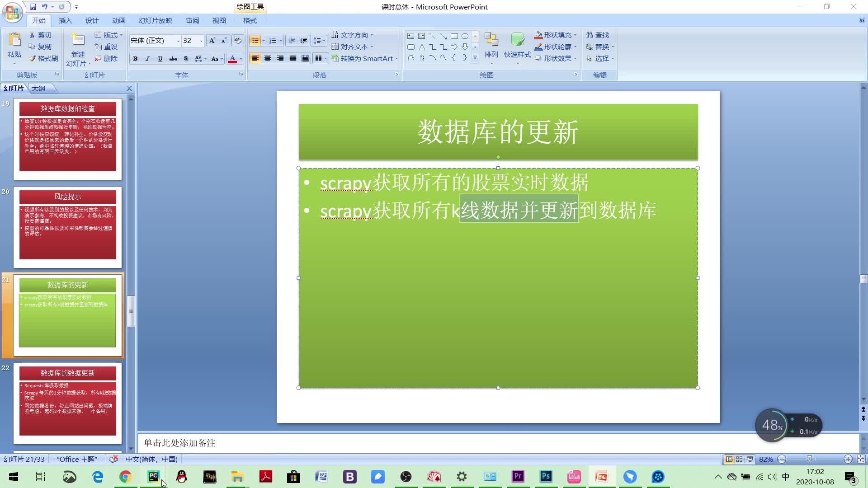Open the Text Direction (文字方向) dropdown
Image resolution: width=868 pixels, height=488 pixels.
tap(352, 35)
